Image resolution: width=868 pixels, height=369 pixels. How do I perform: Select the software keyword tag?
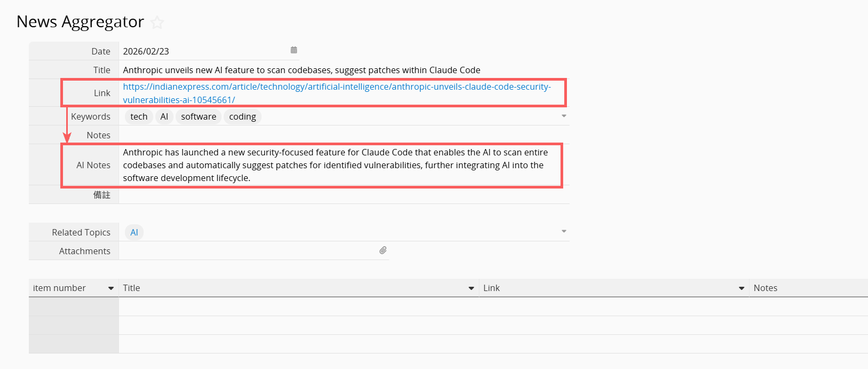click(x=199, y=116)
